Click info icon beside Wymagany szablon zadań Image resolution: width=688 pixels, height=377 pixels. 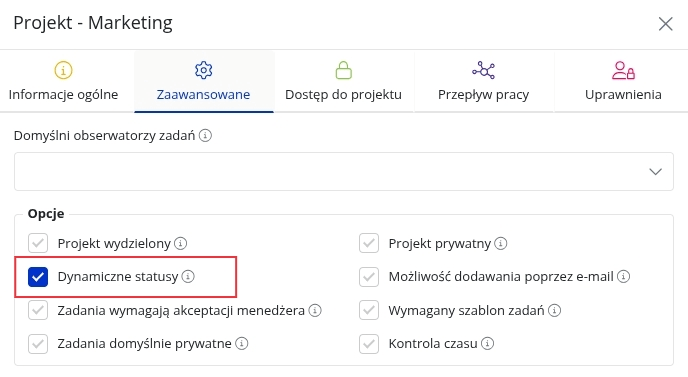click(x=554, y=310)
